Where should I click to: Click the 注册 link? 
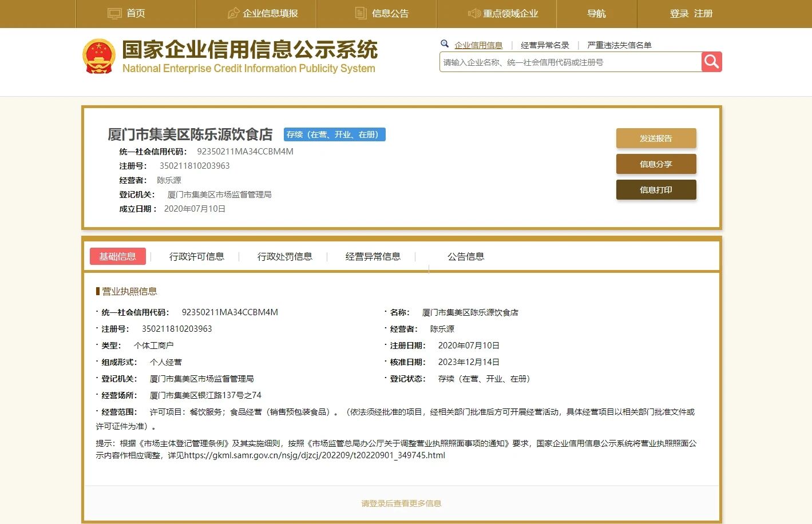pyautogui.click(x=703, y=13)
